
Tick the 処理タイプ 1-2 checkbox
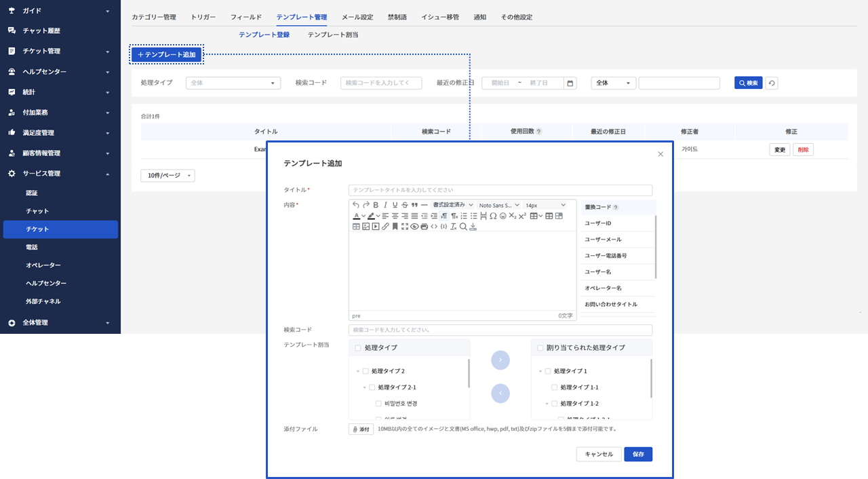(554, 404)
